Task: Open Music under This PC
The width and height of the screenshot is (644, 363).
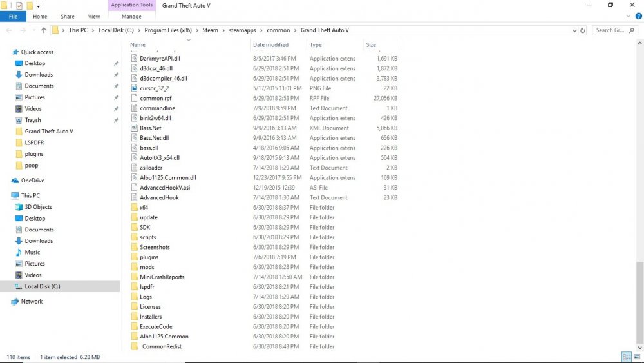Action: [32, 252]
